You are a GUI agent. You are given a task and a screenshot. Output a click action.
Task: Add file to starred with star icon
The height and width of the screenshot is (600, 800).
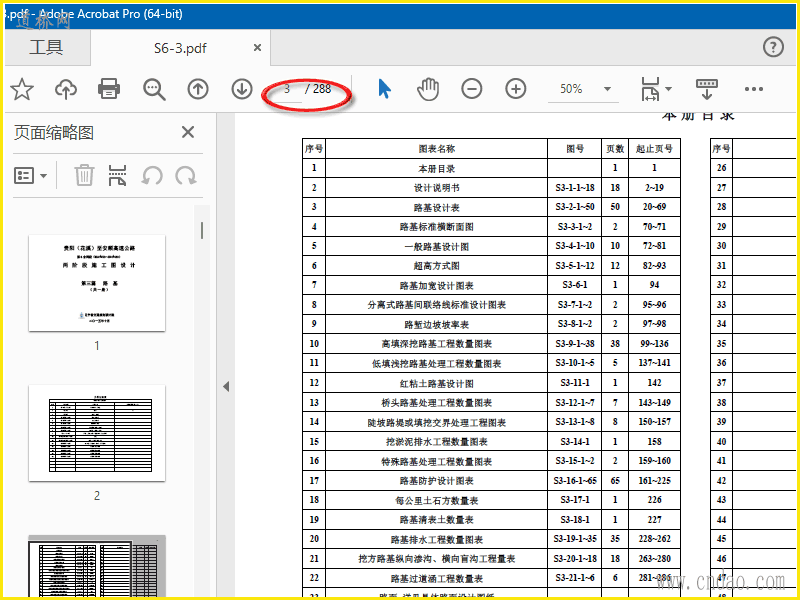(22, 89)
